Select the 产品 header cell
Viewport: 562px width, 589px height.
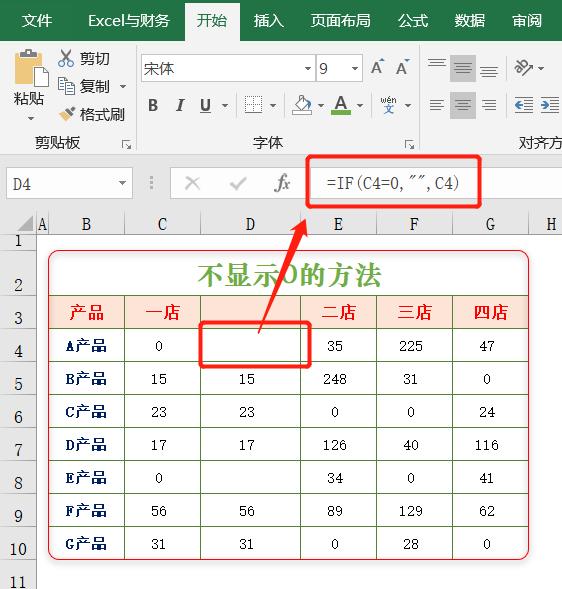86,312
